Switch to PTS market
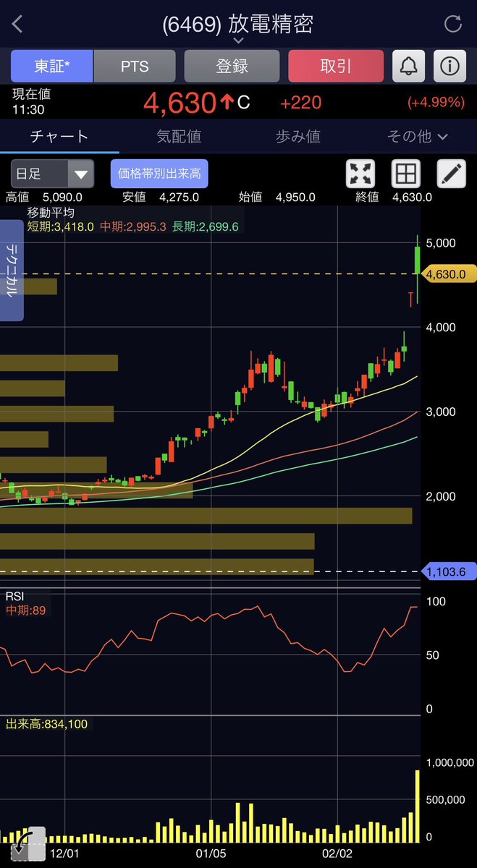477x868 pixels. (x=135, y=66)
